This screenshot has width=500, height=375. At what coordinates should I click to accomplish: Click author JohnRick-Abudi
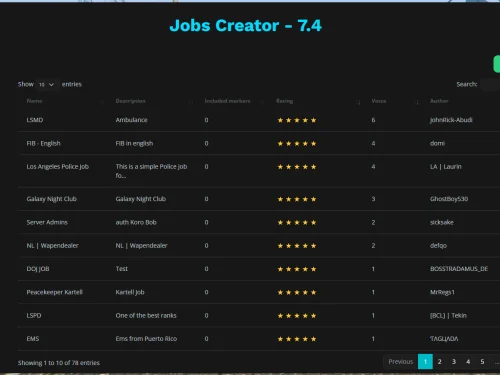tap(451, 120)
